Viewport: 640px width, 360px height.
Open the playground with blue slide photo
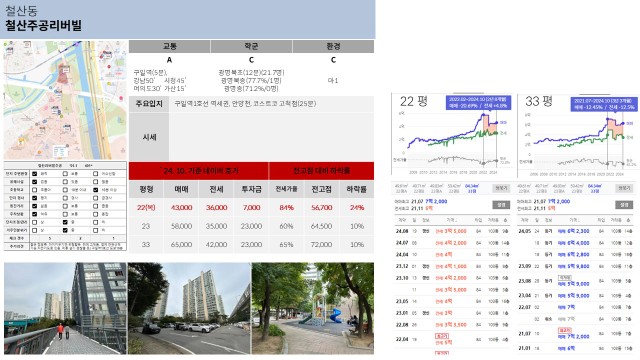pos(313,308)
